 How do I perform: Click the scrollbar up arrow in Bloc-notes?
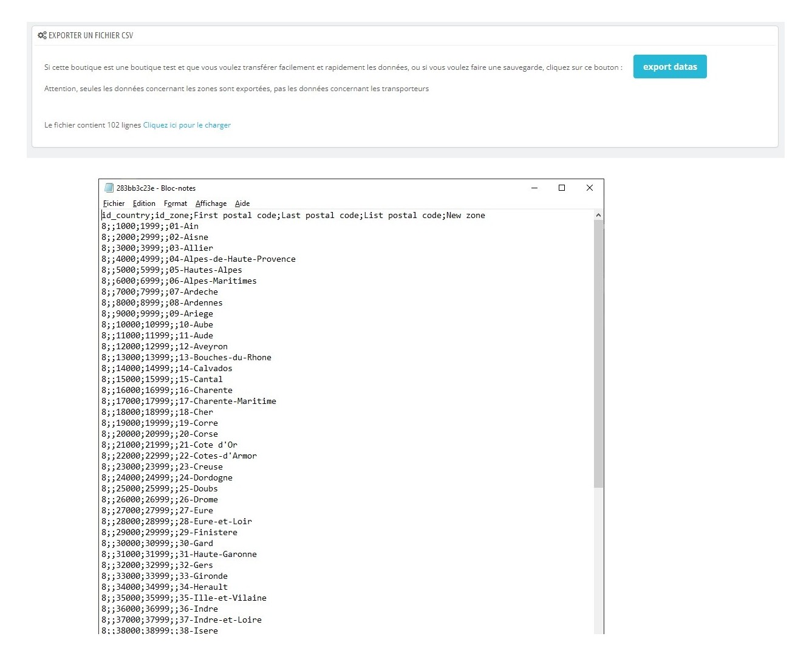pos(598,215)
